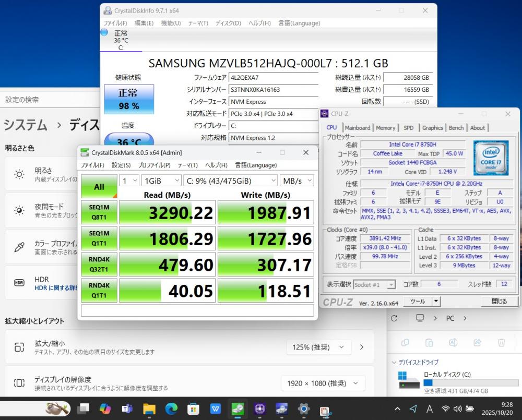Click the refresh icon in File Explorer

pos(394,318)
